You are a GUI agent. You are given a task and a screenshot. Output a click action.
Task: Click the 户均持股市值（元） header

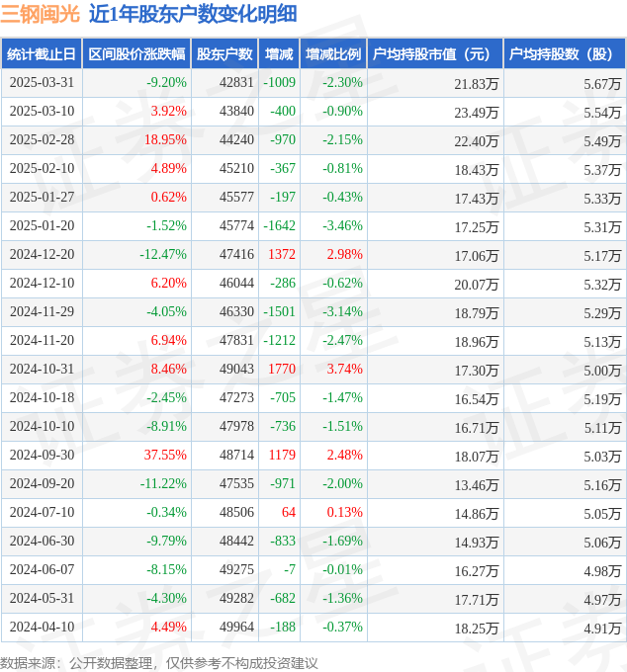[x=435, y=54]
